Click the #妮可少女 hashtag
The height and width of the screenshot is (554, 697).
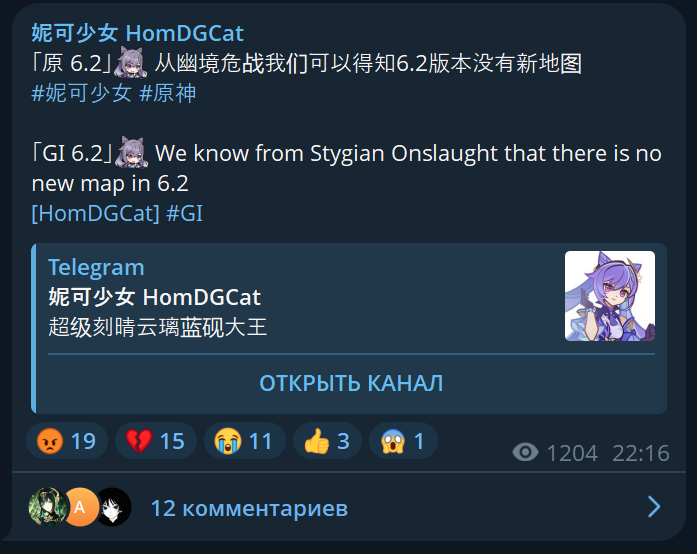pos(82,93)
